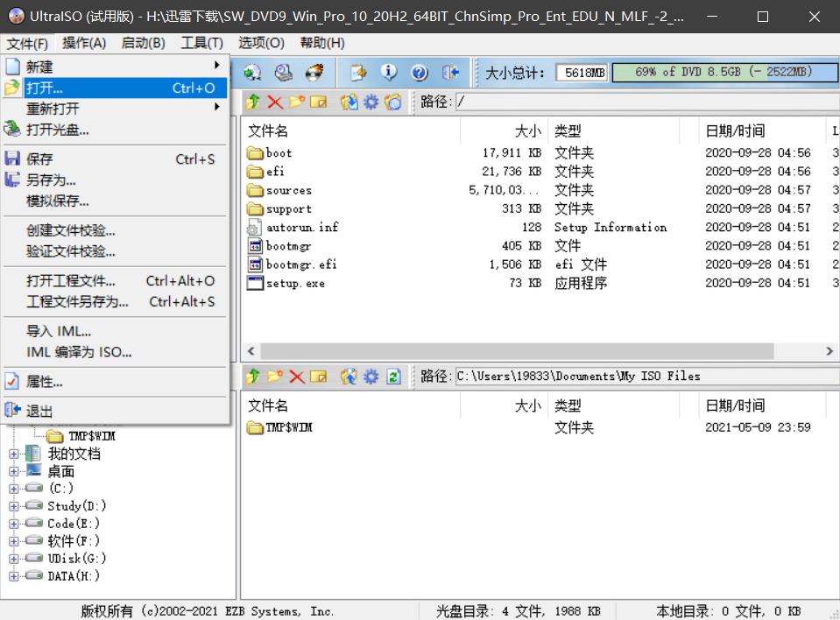Click the 5618MB total size field
Screen dimensions: 840x620
pos(582,73)
